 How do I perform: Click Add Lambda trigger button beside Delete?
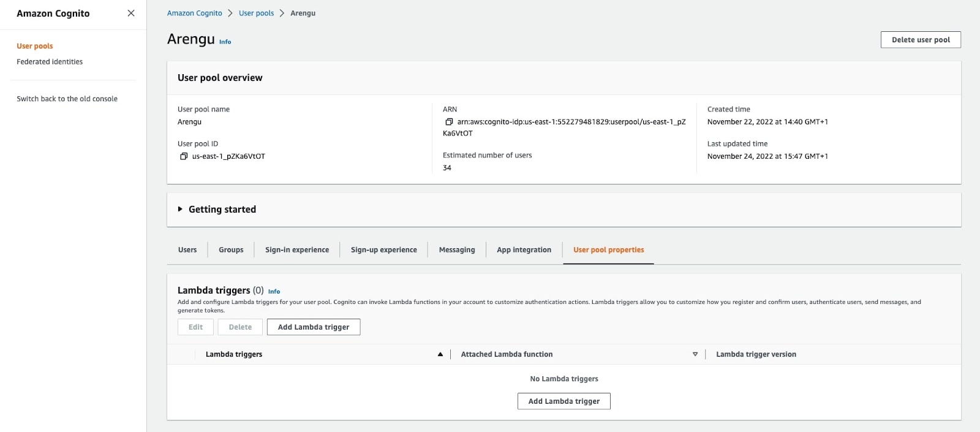click(314, 327)
